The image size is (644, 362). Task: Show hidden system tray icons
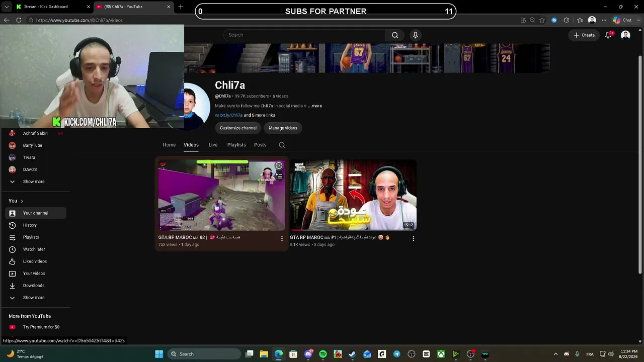[x=555, y=354]
